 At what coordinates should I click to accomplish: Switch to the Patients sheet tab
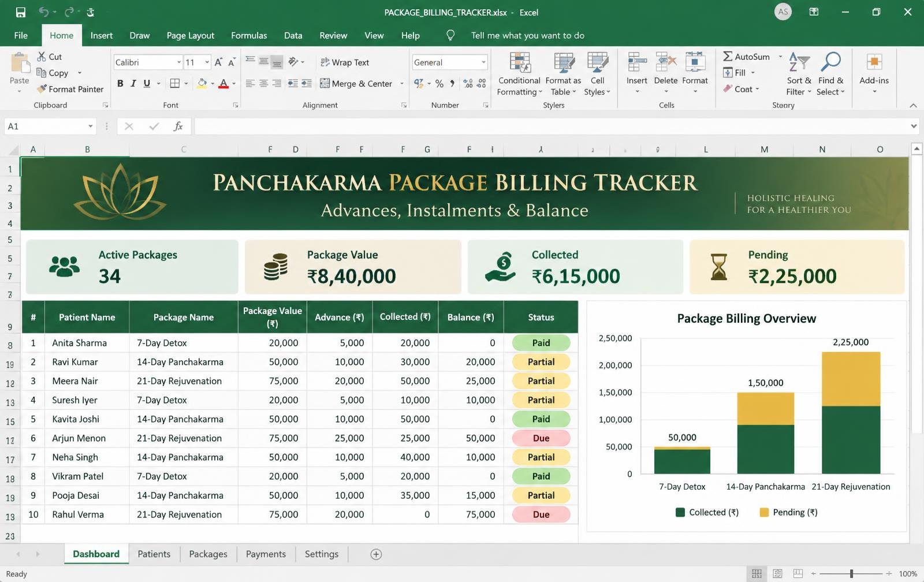click(154, 554)
